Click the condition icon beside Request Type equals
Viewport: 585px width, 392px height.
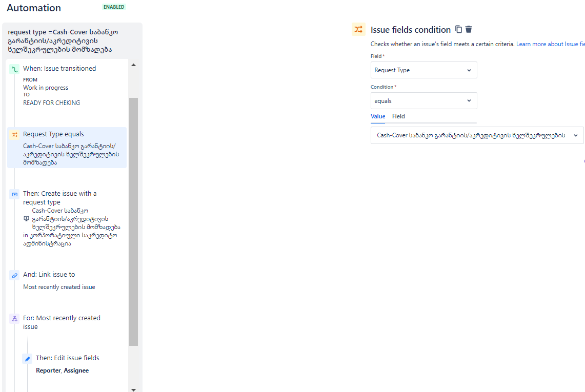click(x=14, y=133)
